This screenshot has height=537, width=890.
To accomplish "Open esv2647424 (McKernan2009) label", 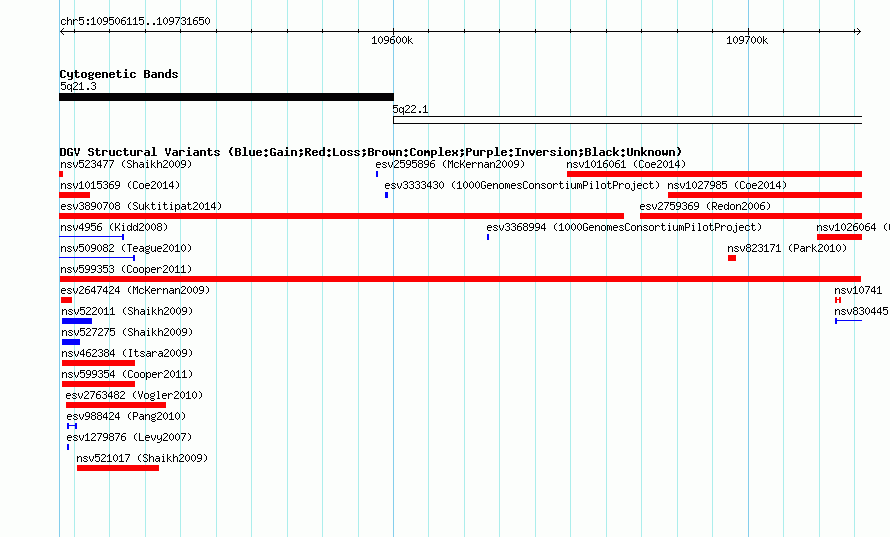I will (x=135, y=291).
